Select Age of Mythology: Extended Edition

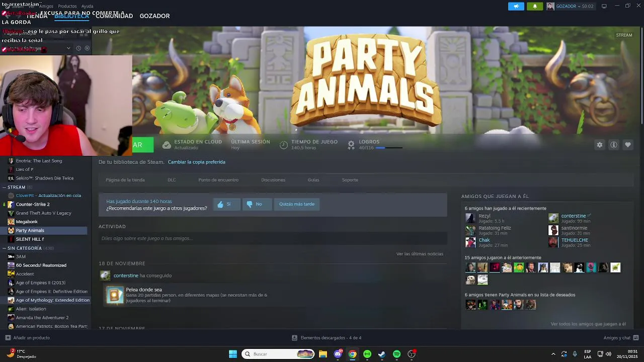pos(52,300)
